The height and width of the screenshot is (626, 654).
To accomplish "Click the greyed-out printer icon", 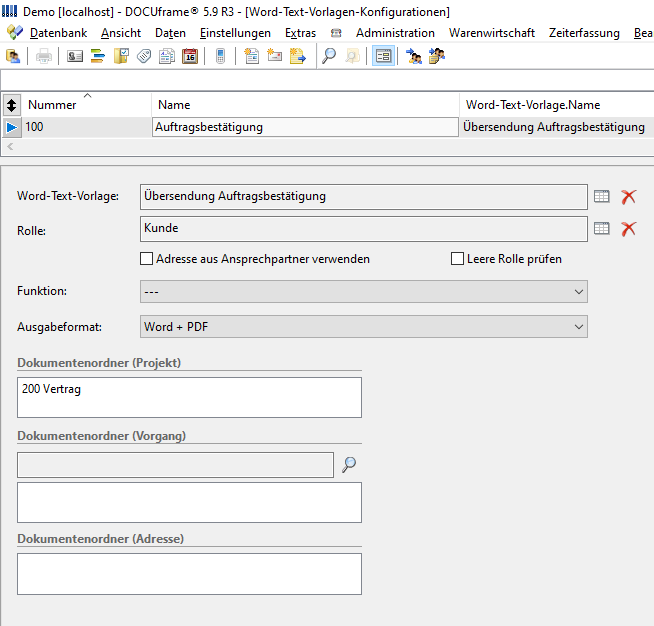I will [43, 56].
